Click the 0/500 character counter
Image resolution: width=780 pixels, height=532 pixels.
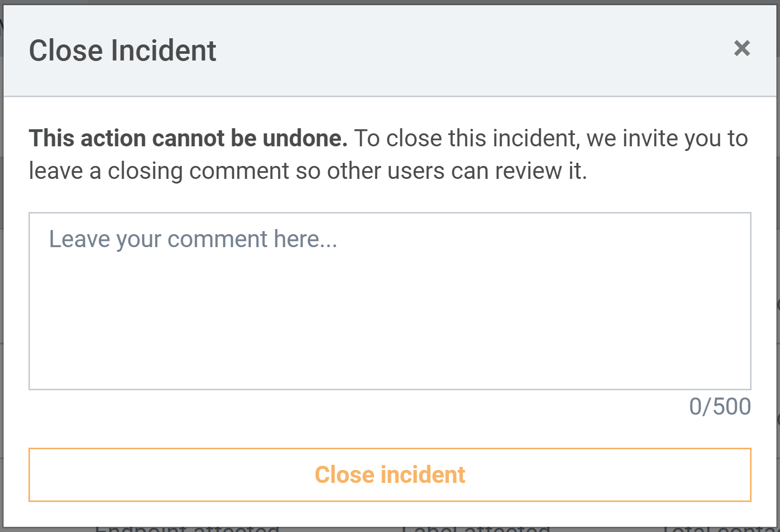pos(719,407)
